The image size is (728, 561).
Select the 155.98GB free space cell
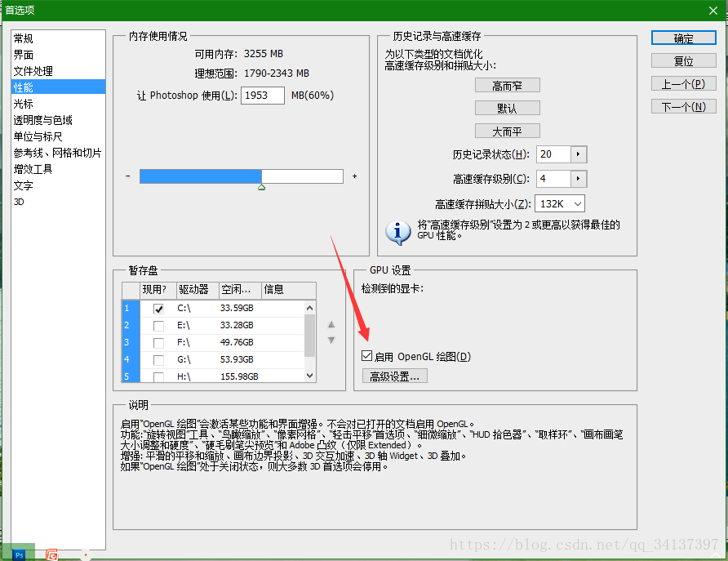coord(239,376)
